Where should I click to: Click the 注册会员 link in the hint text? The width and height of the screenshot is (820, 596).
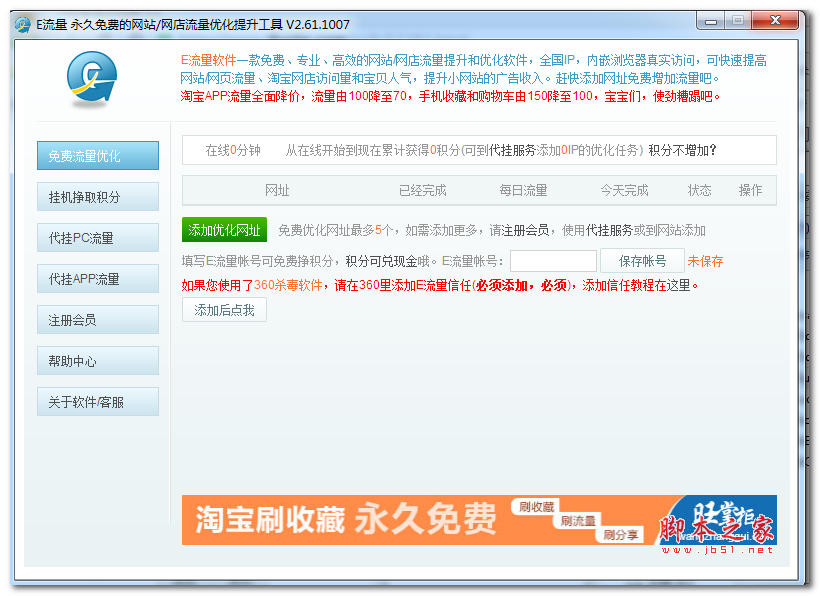(x=525, y=231)
